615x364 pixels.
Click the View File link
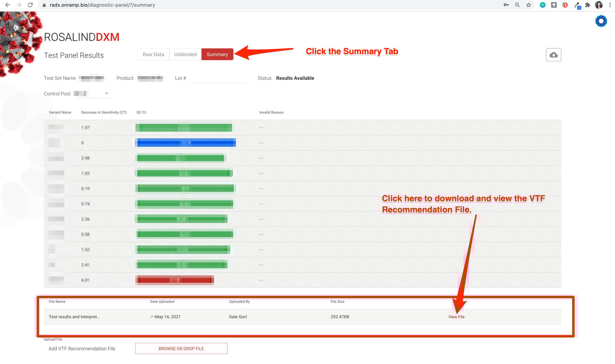[456, 317]
